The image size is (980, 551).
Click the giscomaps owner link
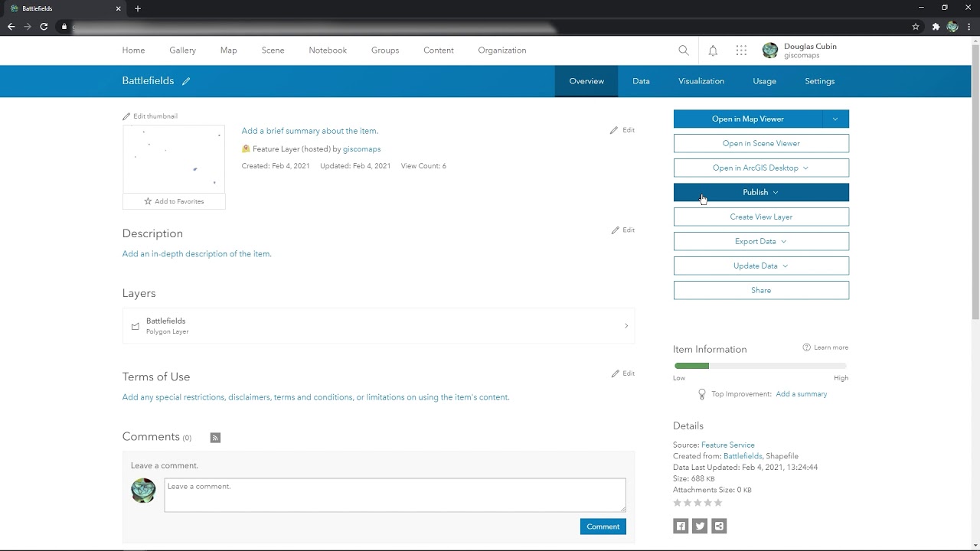point(361,149)
